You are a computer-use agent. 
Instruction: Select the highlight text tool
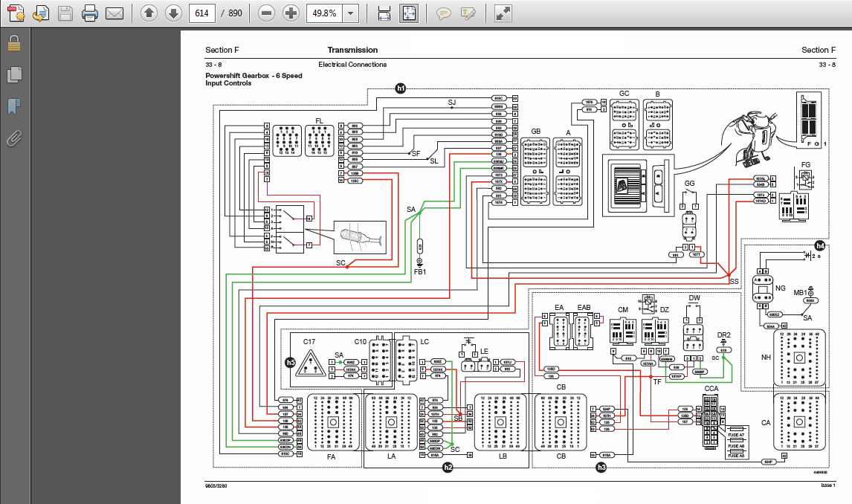pos(468,13)
